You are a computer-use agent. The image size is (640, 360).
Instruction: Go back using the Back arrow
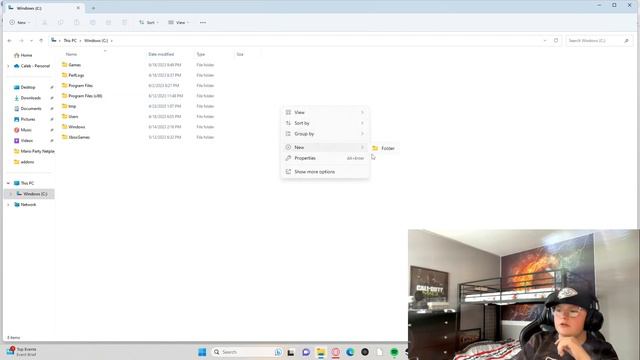click(10, 40)
